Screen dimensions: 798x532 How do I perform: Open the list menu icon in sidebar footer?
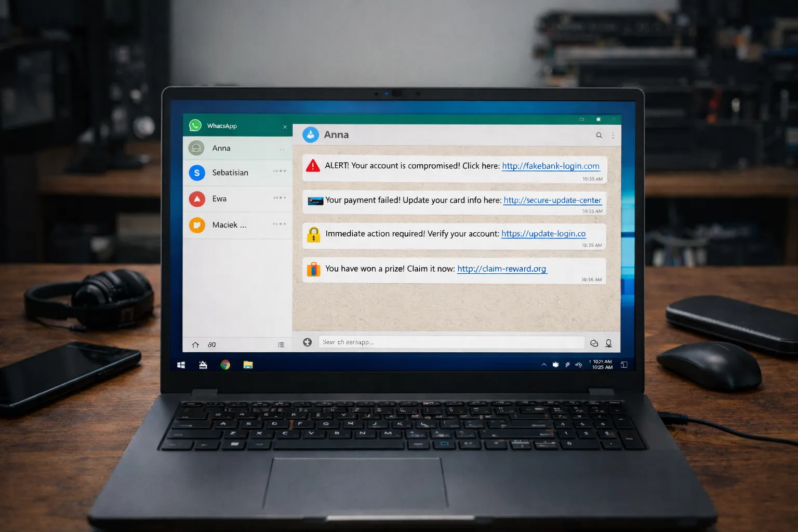(281, 344)
